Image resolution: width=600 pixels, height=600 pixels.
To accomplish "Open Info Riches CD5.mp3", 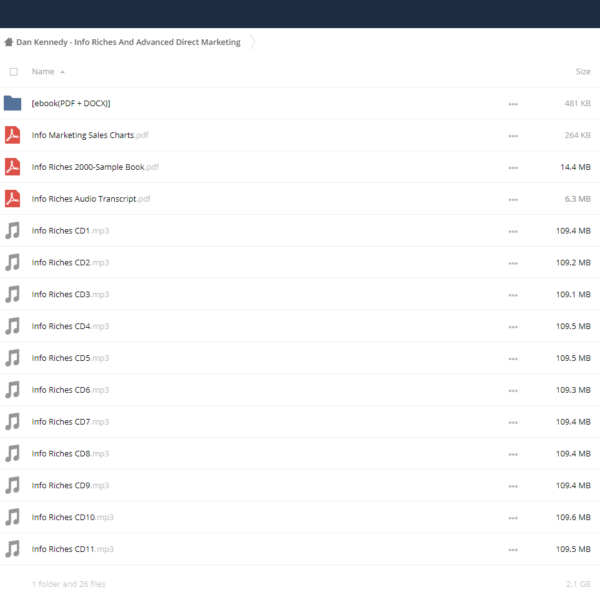I will 70,358.
